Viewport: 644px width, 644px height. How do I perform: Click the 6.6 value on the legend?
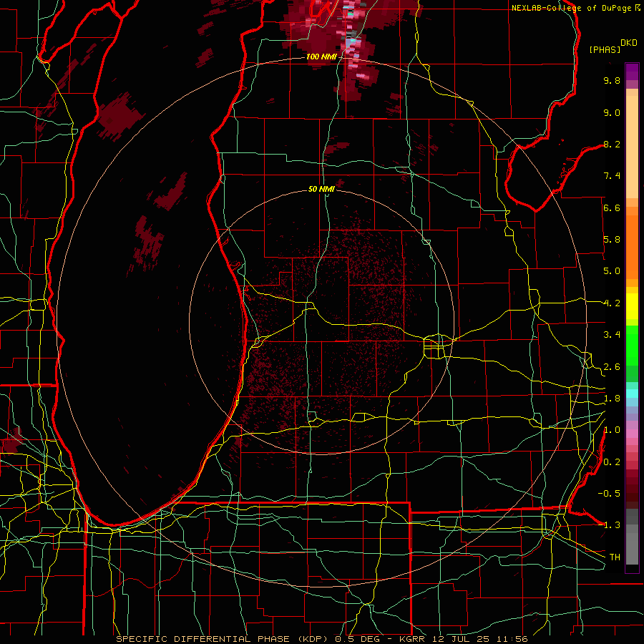tap(612, 208)
